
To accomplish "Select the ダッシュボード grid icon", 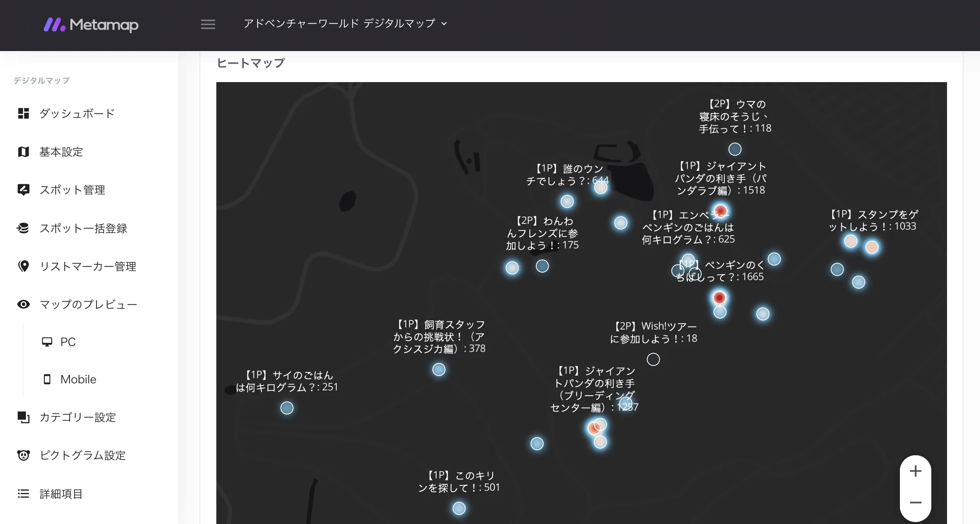I will tap(24, 114).
